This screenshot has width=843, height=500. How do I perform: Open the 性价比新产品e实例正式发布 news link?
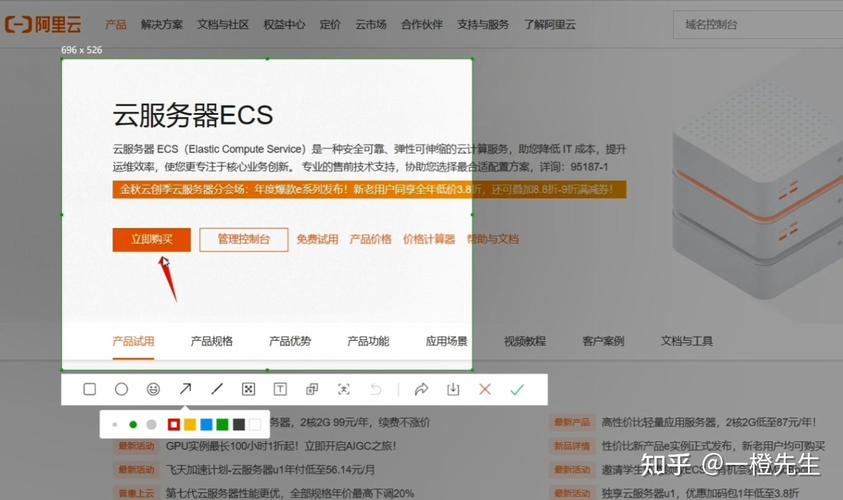click(713, 446)
